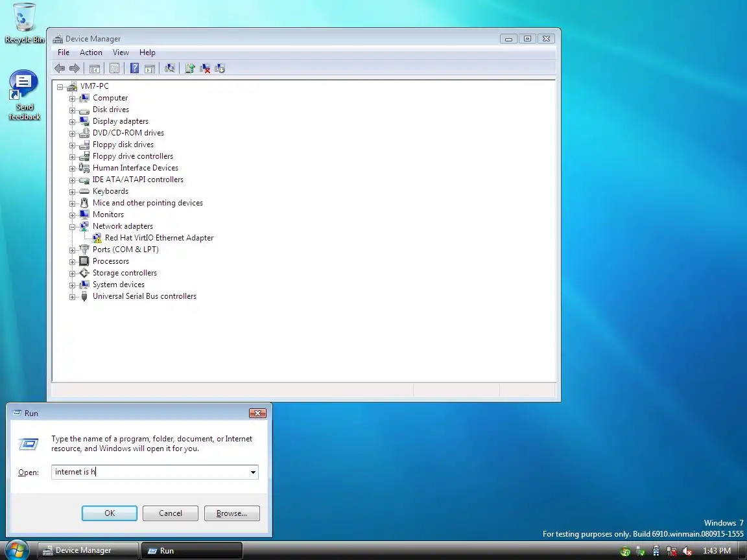The image size is (747, 560).
Task: Click the Uninstall device toolbar icon
Action: (x=205, y=69)
